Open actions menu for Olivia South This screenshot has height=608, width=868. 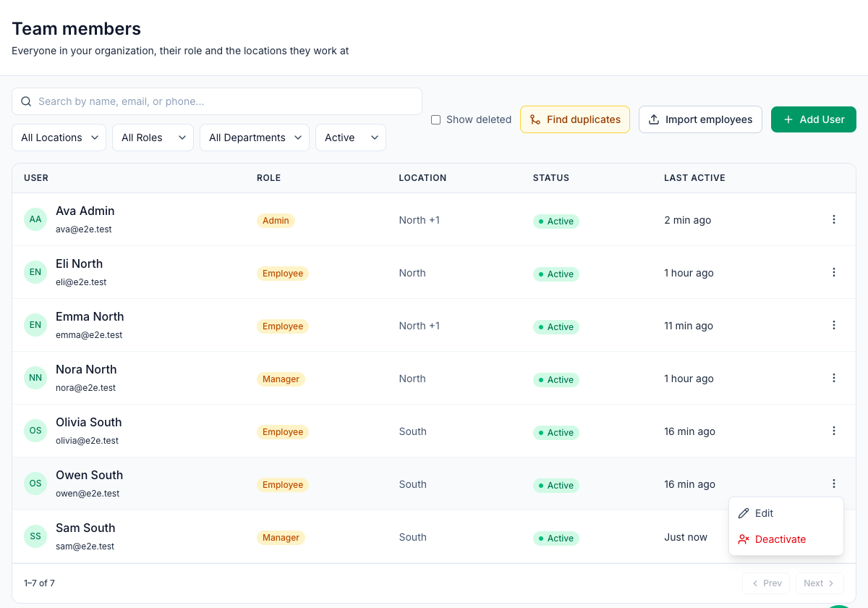click(x=834, y=431)
